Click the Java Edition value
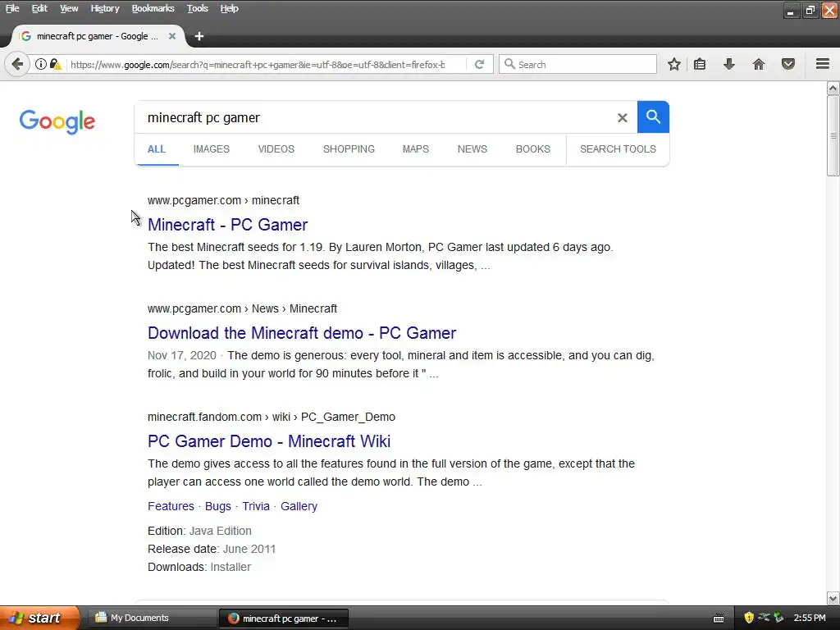Viewport: 840px width, 630px height. click(x=220, y=531)
